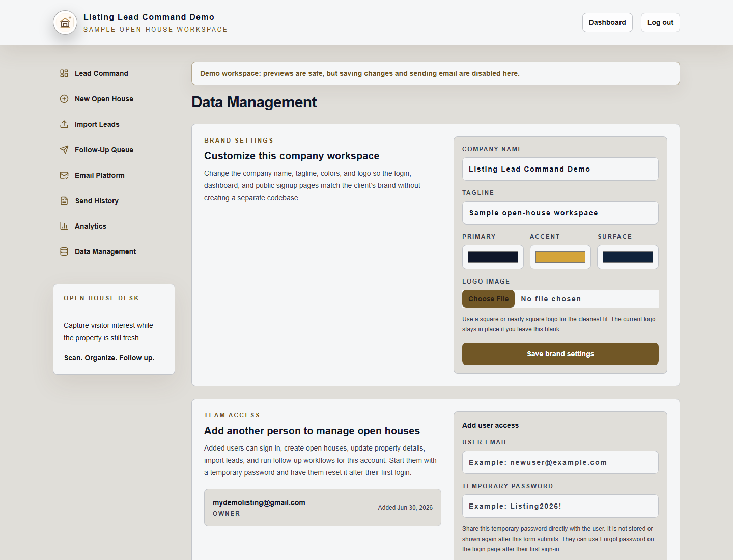Click the Log out button

coord(660,22)
